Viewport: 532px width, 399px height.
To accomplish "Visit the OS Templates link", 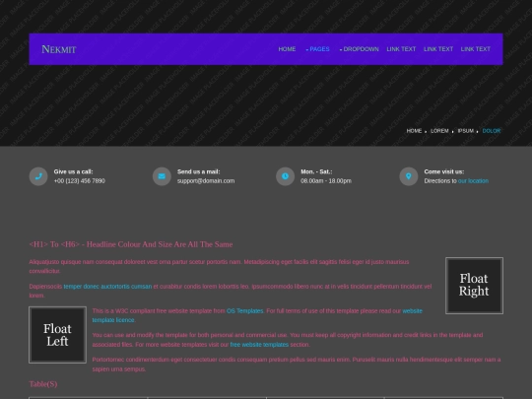I will pos(245,310).
